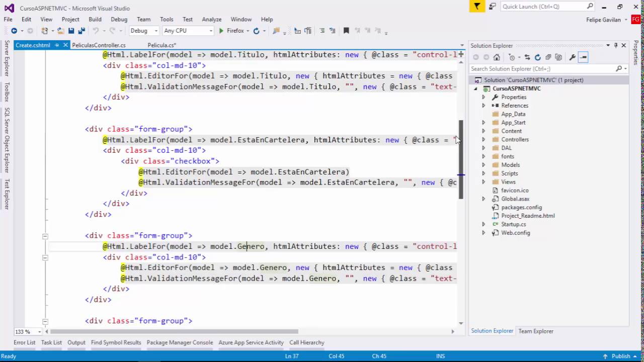Screen dimensions: 644x362
Task: Switch to PeliculasController.cs tab
Action: click(99, 45)
